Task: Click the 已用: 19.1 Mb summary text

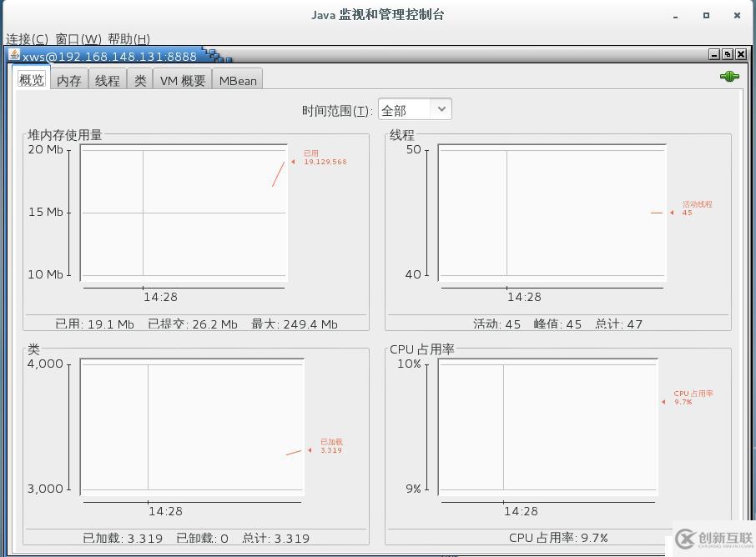Action: coord(94,324)
